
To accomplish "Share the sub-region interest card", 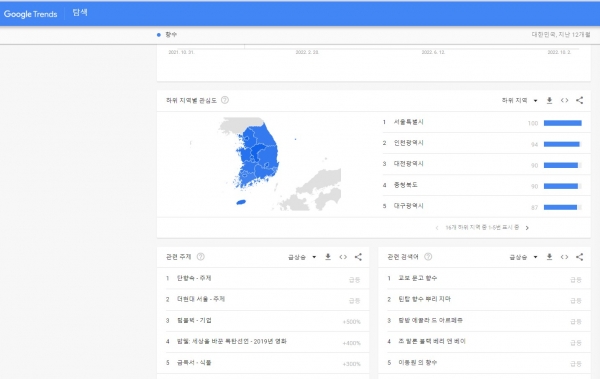I will point(580,100).
